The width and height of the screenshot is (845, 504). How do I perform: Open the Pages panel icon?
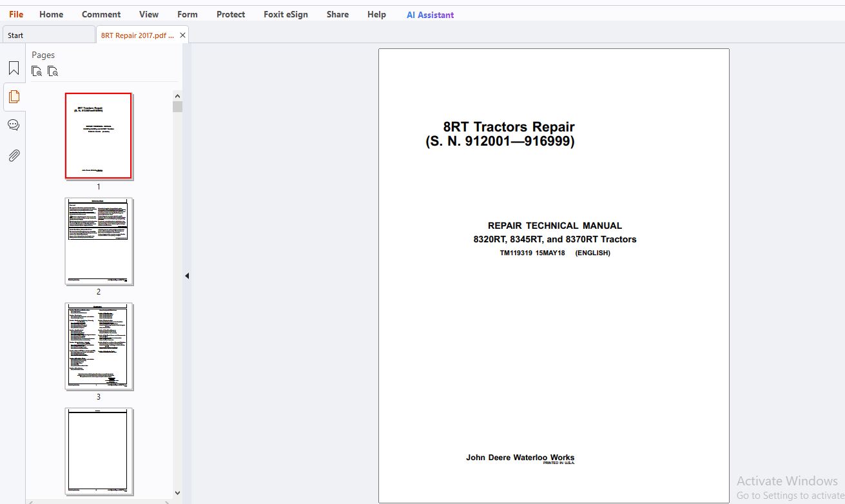point(14,97)
